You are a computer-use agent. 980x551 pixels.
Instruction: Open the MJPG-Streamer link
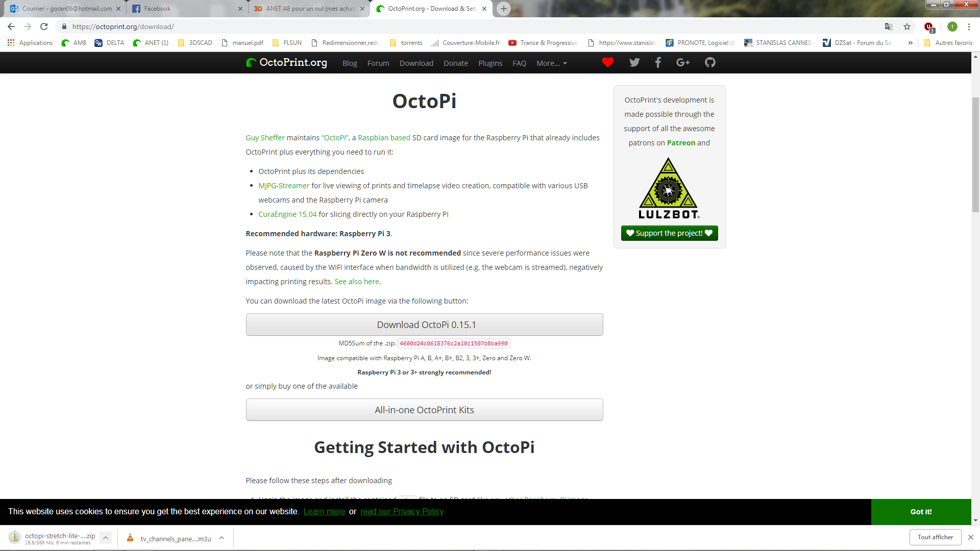[x=284, y=186]
